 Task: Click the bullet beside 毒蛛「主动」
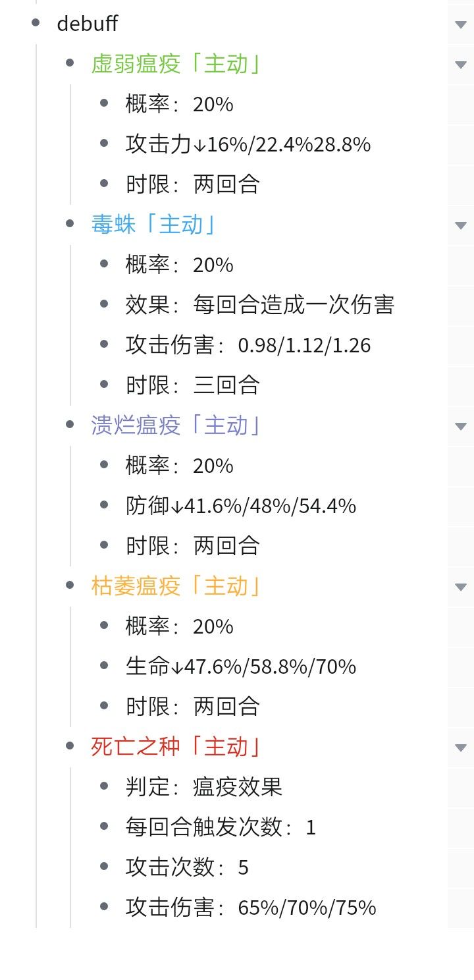pos(70,225)
